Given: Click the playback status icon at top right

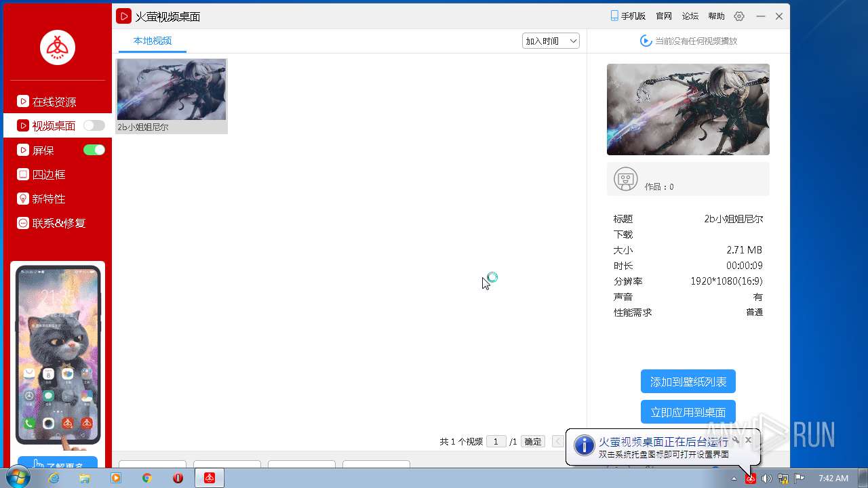Looking at the screenshot, I should 646,41.
